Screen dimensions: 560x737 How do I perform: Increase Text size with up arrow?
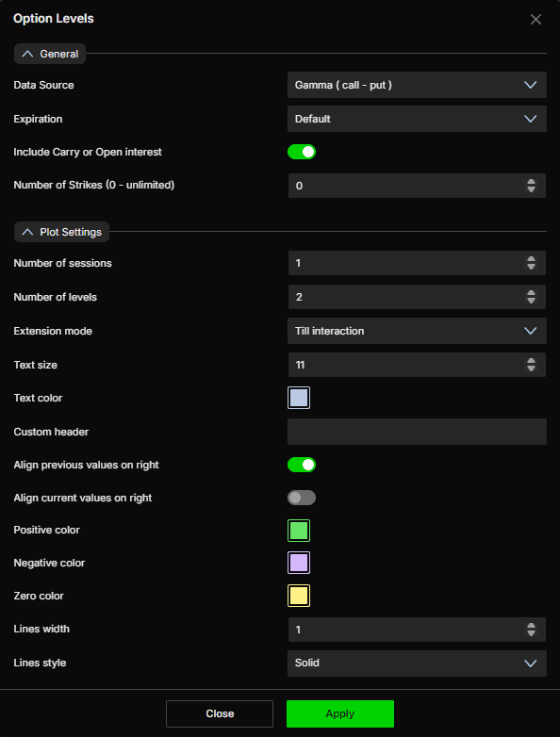[x=531, y=361]
